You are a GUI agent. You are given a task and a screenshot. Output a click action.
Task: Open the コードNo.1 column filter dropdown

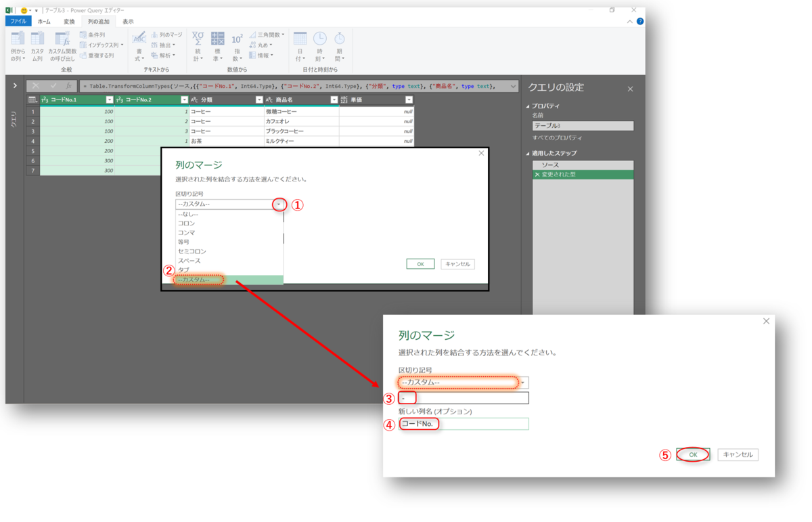(110, 100)
